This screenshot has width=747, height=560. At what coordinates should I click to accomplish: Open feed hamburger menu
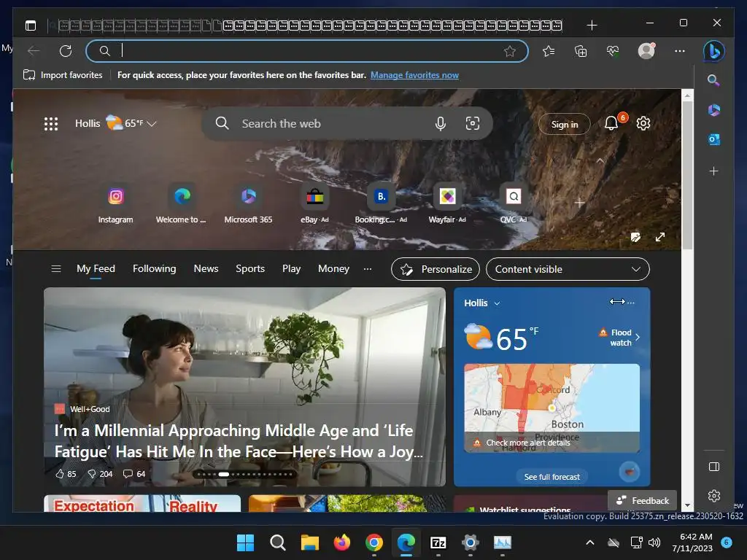(55, 268)
